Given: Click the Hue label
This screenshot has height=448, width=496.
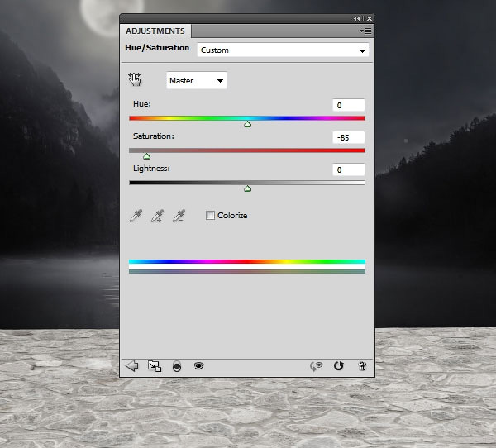Looking at the screenshot, I should pyautogui.click(x=142, y=104).
